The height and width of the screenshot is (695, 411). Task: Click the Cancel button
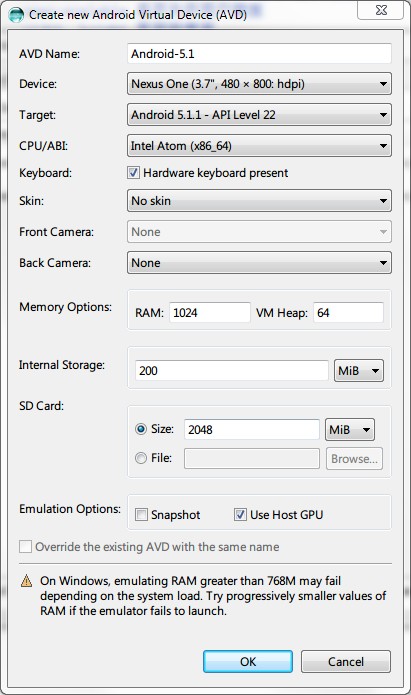point(346,662)
